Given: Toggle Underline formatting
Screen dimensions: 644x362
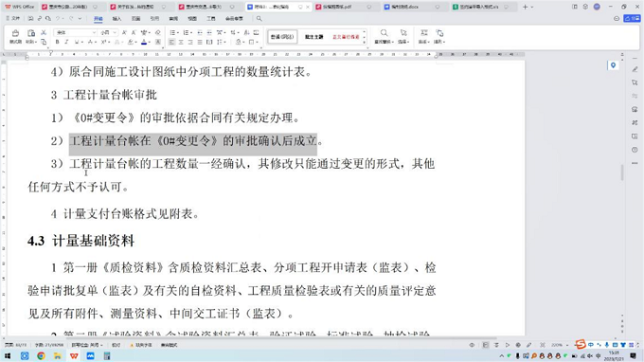Looking at the screenshot, I should click(x=77, y=42).
